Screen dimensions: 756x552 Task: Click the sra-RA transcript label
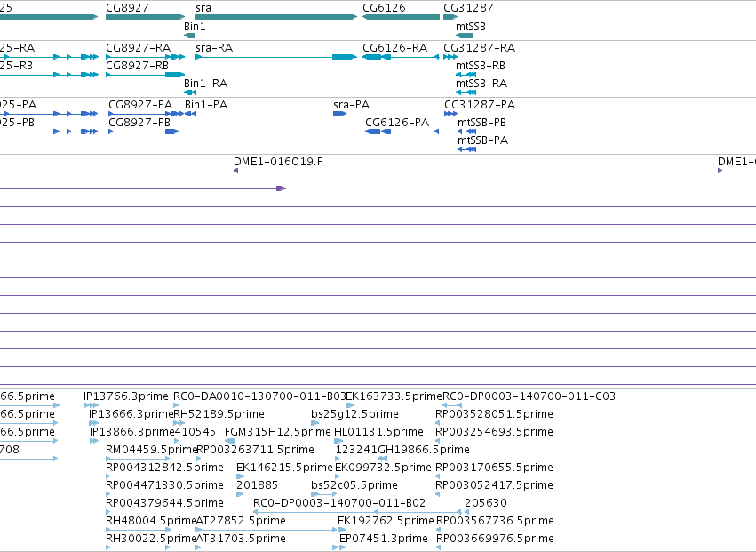point(214,48)
